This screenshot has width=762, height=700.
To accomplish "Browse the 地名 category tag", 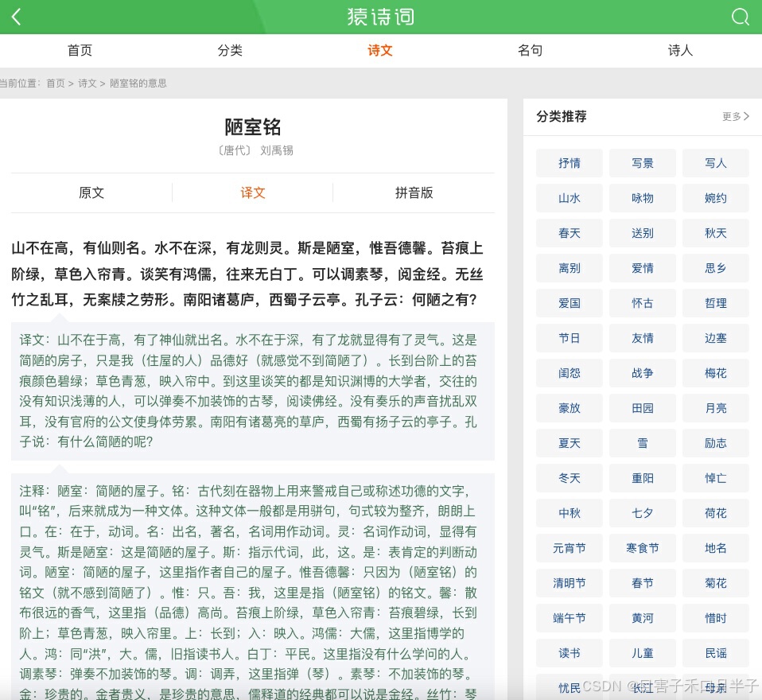I will click(716, 548).
